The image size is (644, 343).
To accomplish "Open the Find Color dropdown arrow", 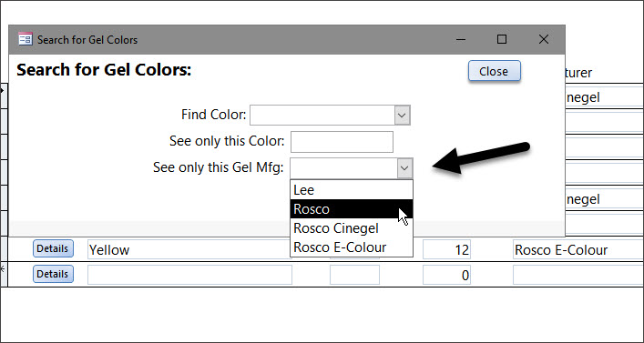I will (402, 116).
